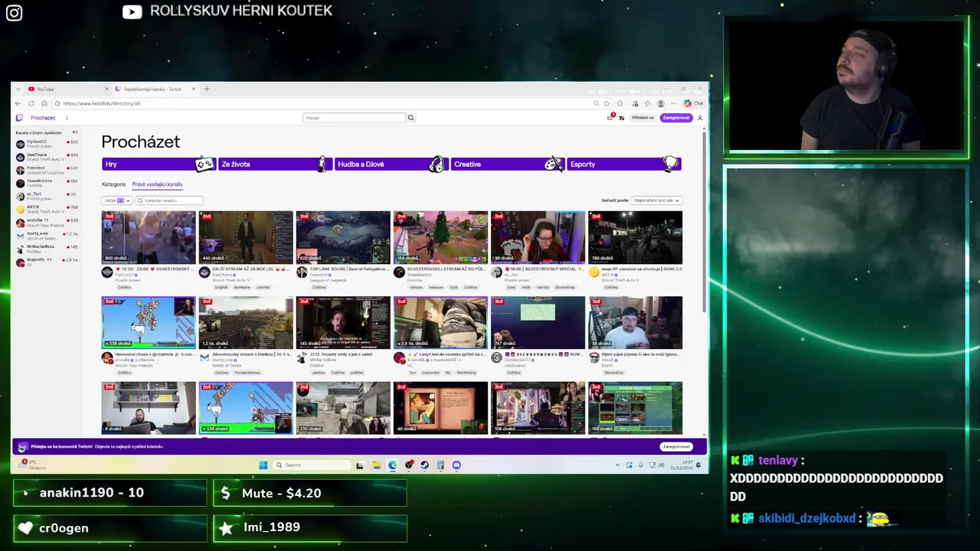Open the stream thumbnail with 445 diváků
980x551 pixels.
tap(246, 237)
